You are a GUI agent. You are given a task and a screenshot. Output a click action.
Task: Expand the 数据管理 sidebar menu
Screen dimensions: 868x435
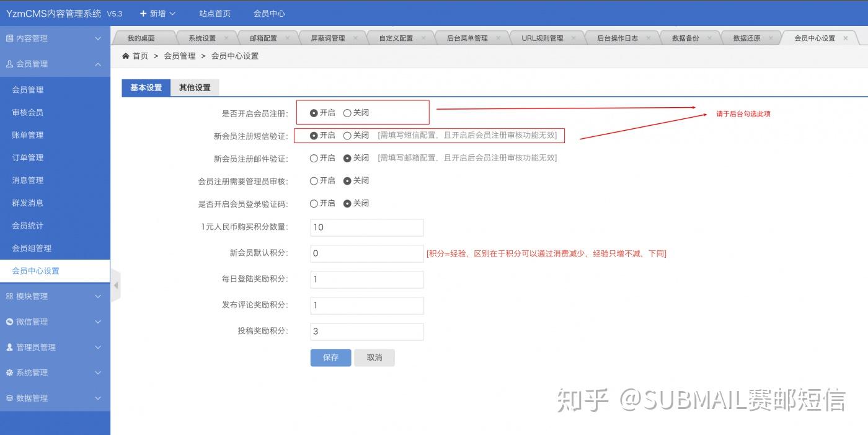55,398
